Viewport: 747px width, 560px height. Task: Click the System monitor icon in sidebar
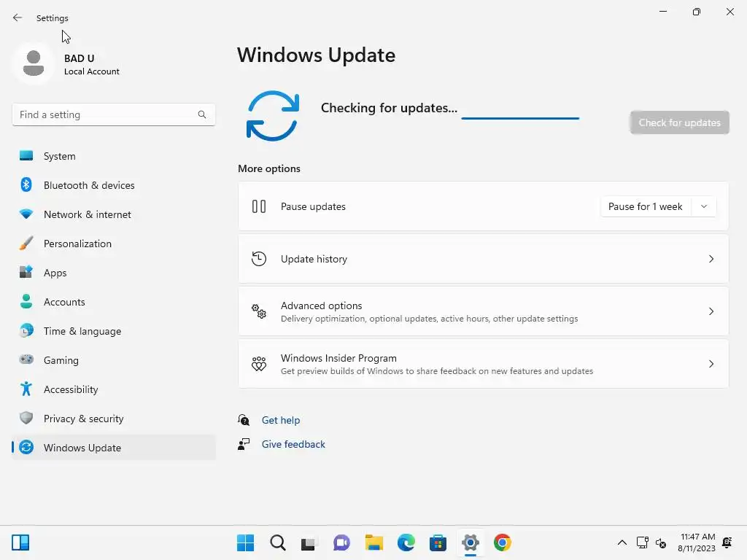26,156
